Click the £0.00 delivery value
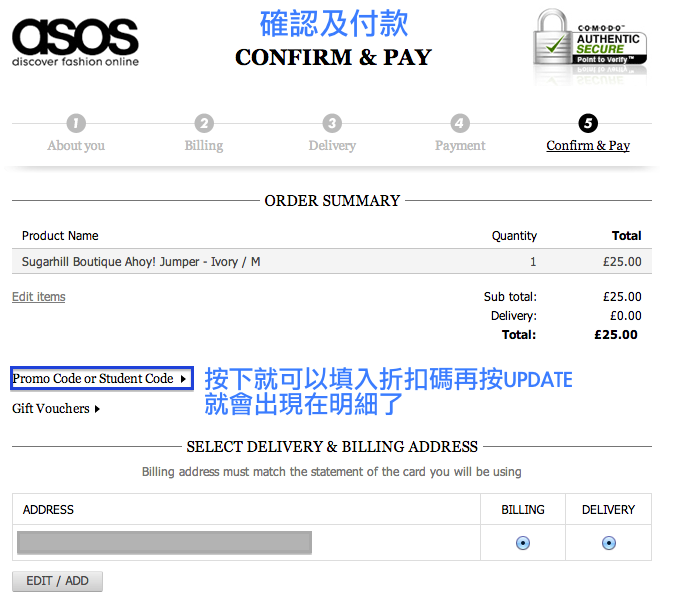The image size is (678, 612). pyautogui.click(x=626, y=316)
